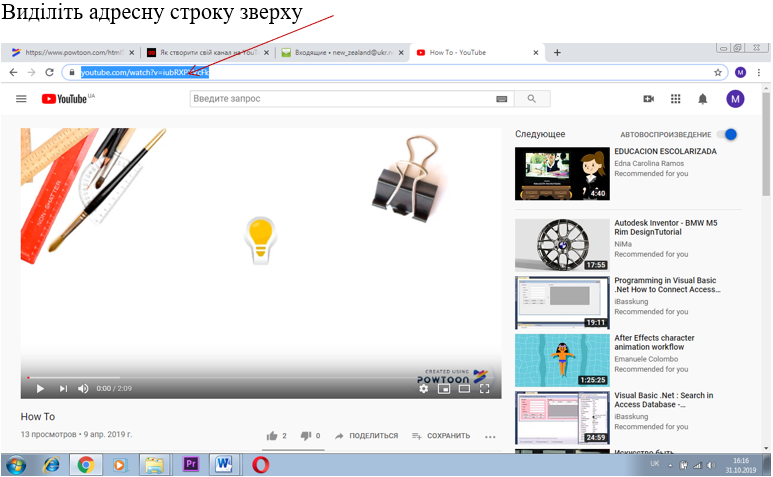The image size is (773, 477).
Task: Click the address bar URL
Action: coord(145,72)
